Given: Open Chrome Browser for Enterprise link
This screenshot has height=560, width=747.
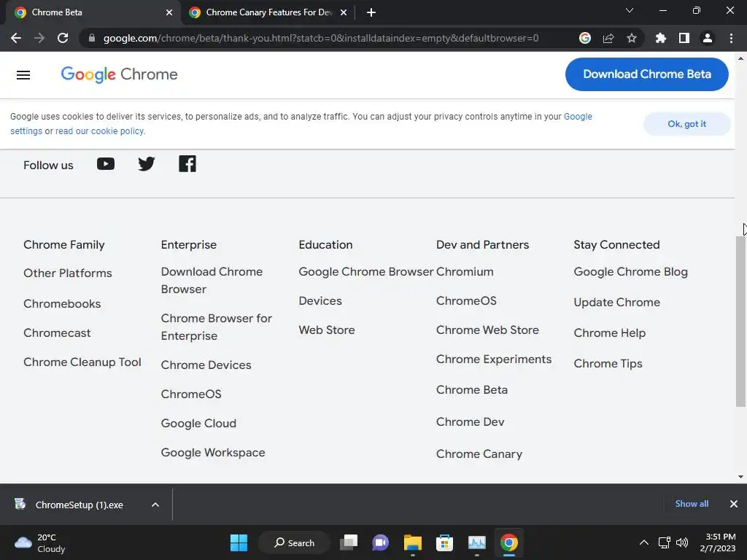Looking at the screenshot, I should click(x=216, y=327).
